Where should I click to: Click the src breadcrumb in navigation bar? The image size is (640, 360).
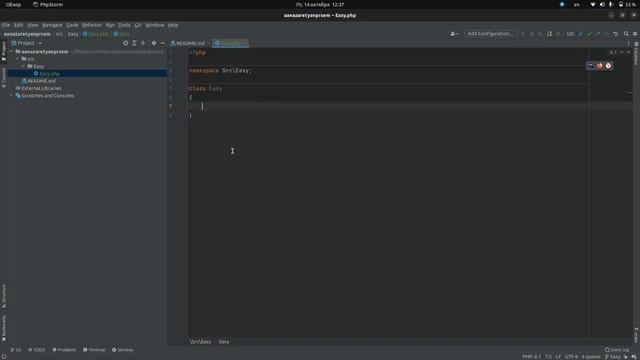[x=59, y=34]
